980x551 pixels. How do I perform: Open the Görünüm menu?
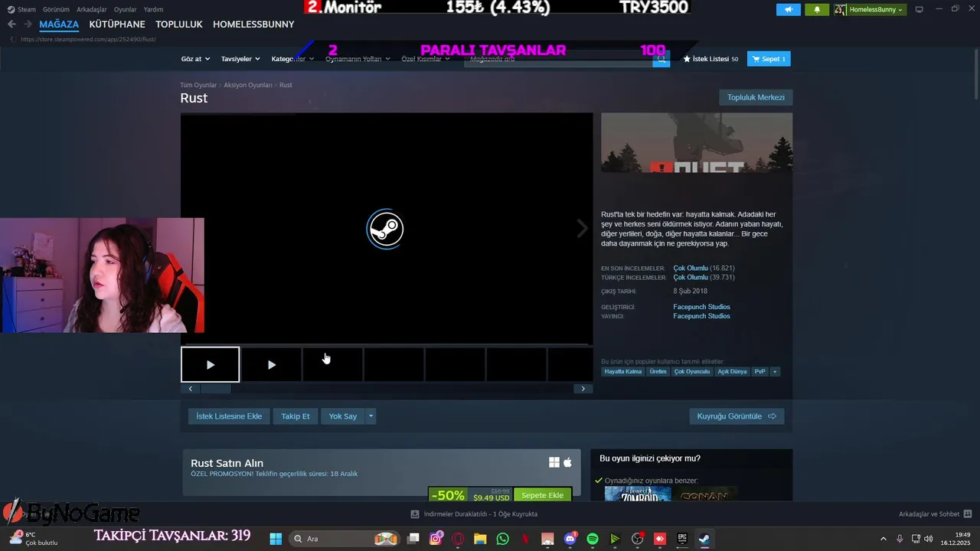coord(56,9)
